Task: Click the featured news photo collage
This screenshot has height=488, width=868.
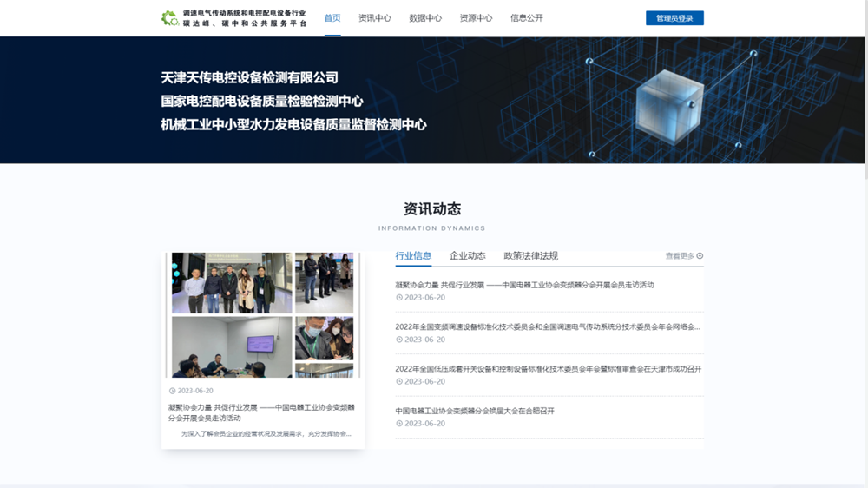Action: (x=263, y=315)
